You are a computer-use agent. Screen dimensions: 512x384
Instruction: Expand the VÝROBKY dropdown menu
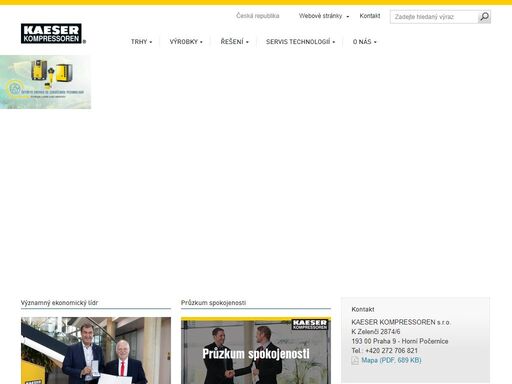point(186,42)
